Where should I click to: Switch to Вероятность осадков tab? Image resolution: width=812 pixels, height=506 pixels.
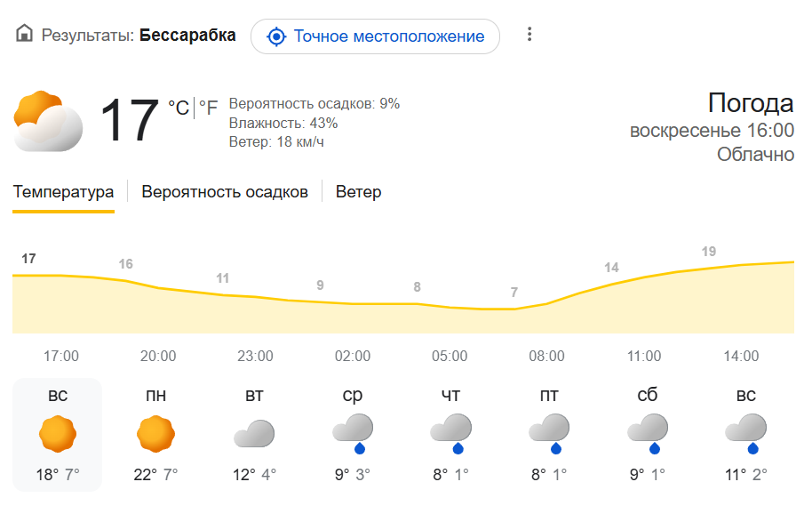pos(225,192)
